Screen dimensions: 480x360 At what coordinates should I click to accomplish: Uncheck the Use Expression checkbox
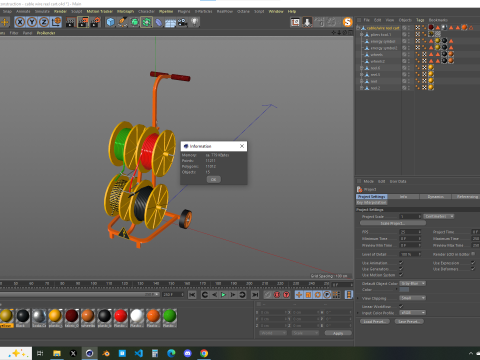coord(473,263)
